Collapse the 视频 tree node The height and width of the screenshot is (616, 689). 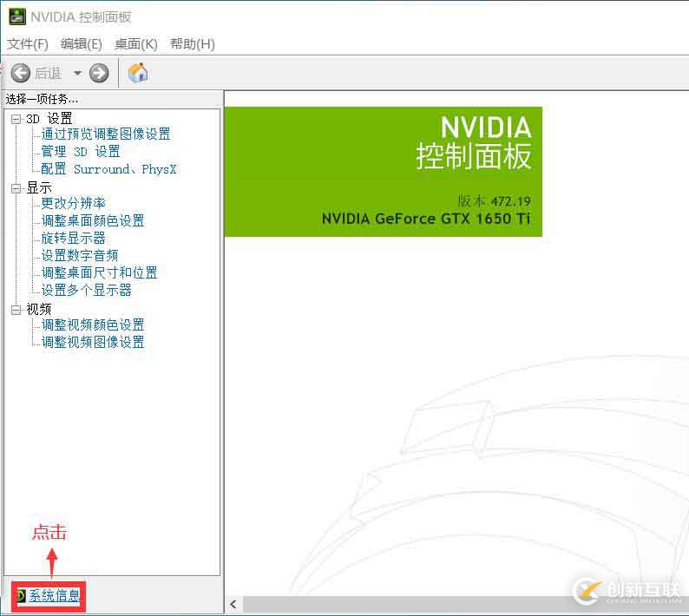(16, 310)
